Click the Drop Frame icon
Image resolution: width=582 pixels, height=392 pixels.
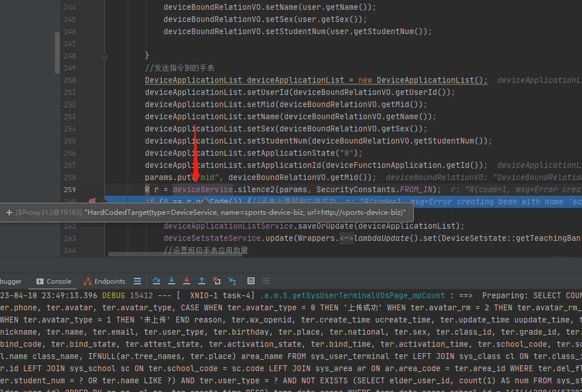pos(217,281)
